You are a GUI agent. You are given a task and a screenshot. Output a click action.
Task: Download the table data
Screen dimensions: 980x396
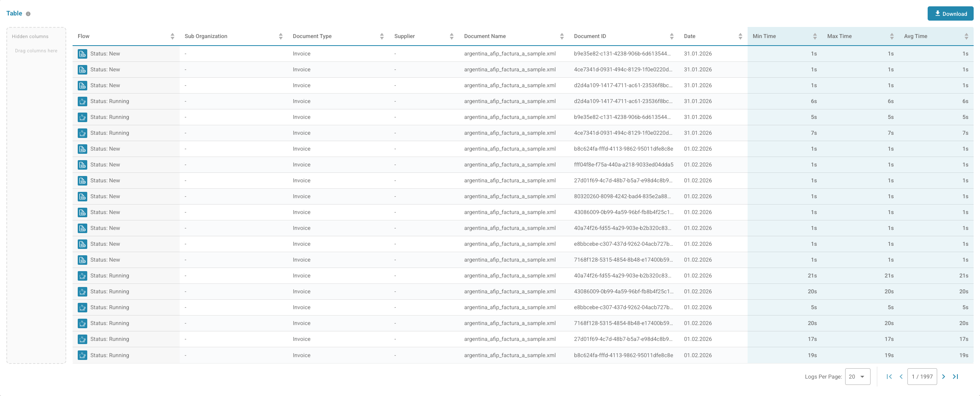tap(950, 13)
